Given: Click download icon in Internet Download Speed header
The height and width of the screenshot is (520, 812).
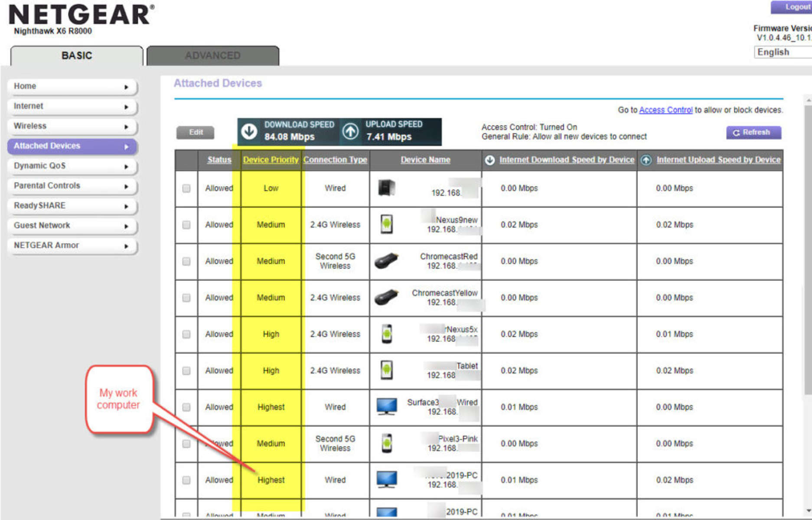Looking at the screenshot, I should (490, 160).
